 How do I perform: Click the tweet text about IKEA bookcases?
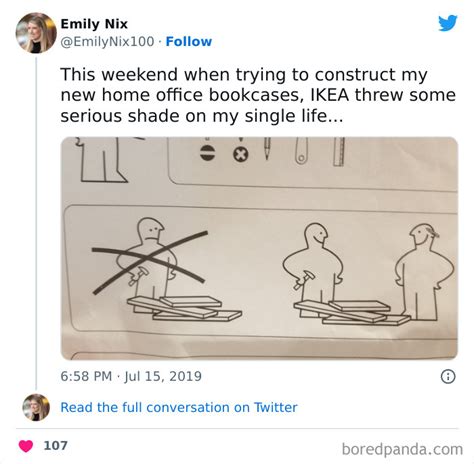pyautogui.click(x=258, y=95)
